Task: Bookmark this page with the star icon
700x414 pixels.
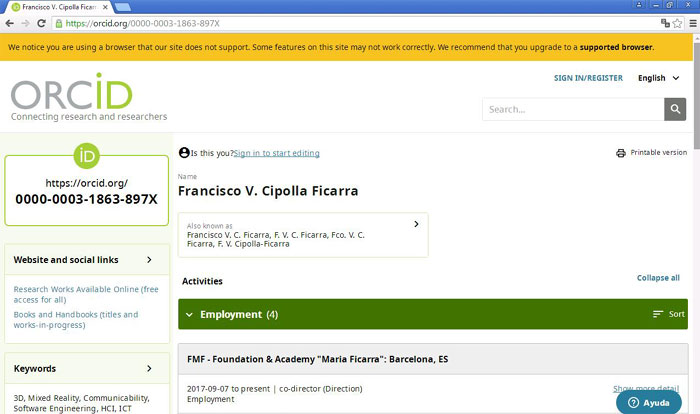Action: tap(677, 23)
